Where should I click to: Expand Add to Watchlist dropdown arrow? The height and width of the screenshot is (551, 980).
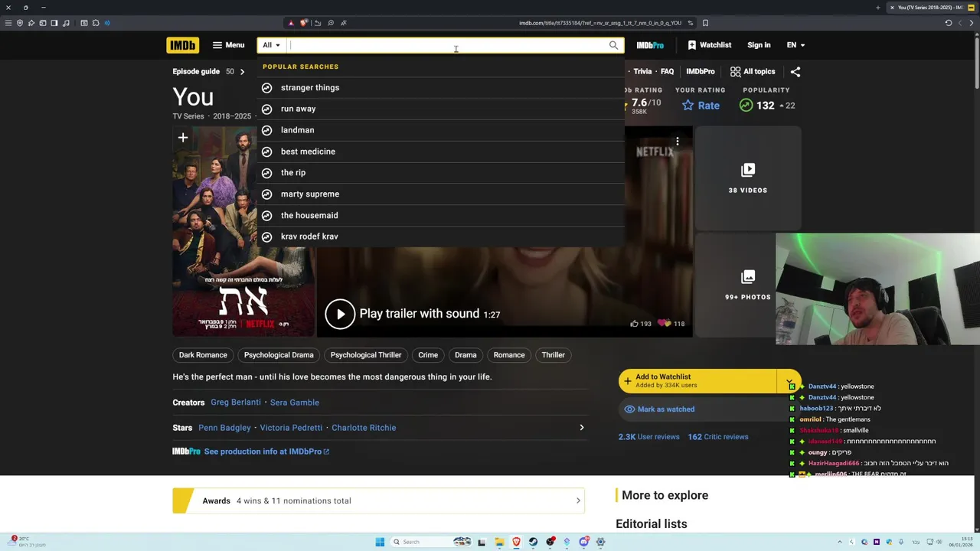(x=789, y=381)
